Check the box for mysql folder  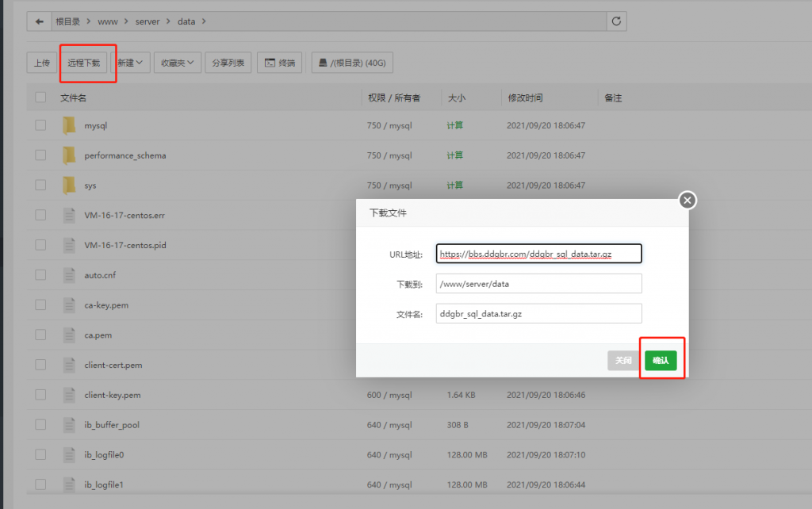point(40,125)
